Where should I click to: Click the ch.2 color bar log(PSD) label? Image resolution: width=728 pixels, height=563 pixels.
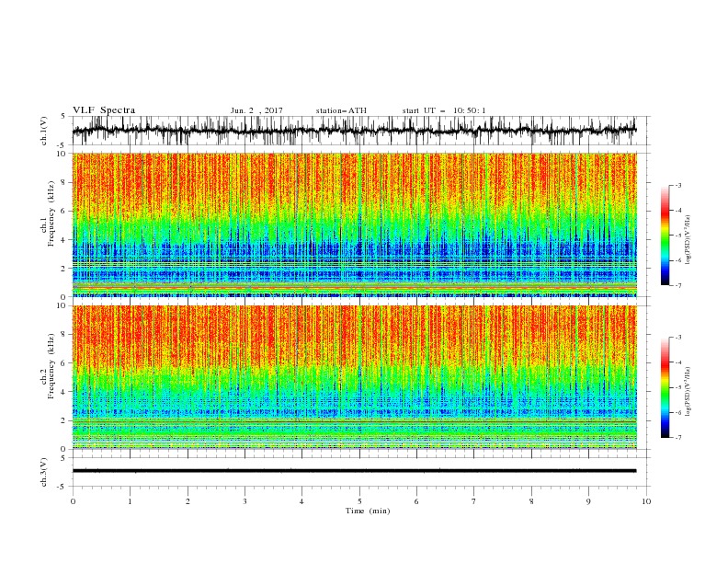(688, 392)
